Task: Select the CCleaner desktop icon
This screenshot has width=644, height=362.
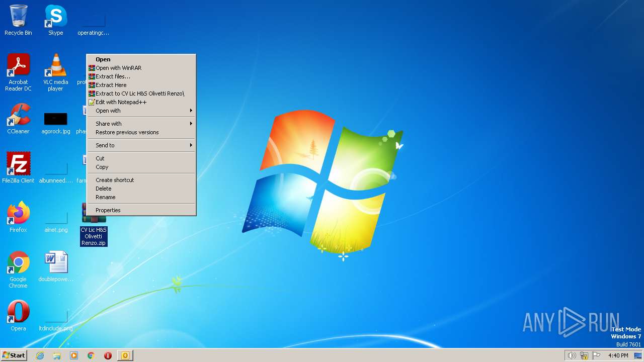Action: tap(18, 119)
